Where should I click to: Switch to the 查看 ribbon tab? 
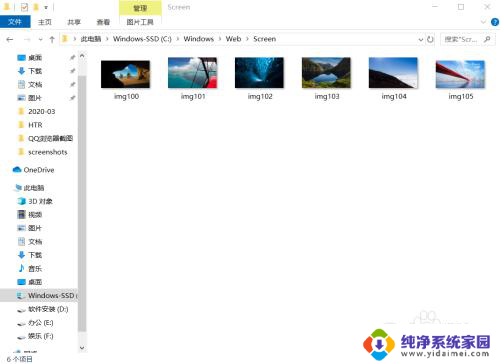coord(103,22)
